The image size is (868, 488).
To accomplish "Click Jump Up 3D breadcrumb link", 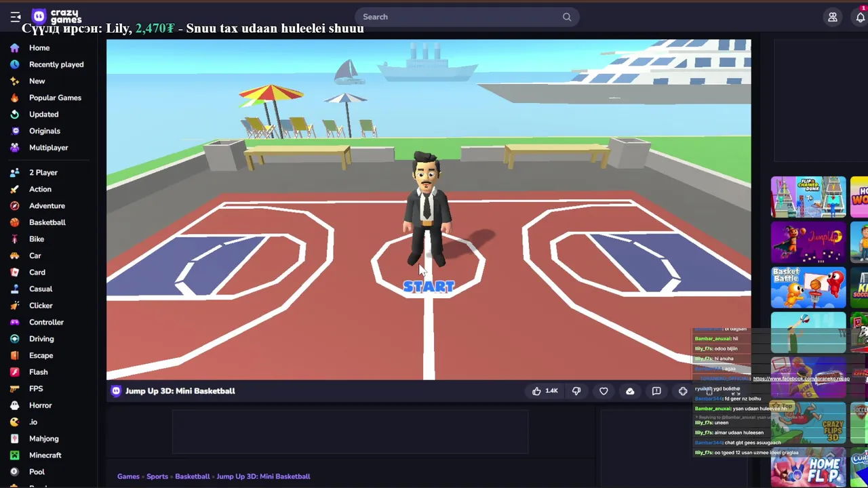I will point(263,476).
